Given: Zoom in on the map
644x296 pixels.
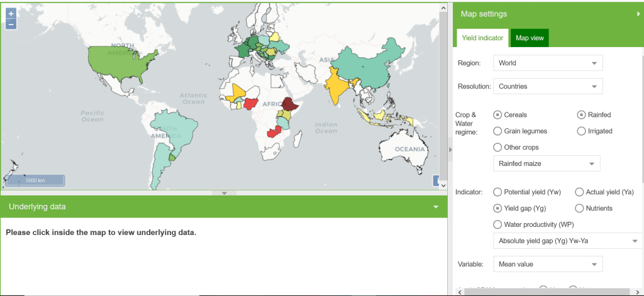Looking at the screenshot, I should (11, 13).
